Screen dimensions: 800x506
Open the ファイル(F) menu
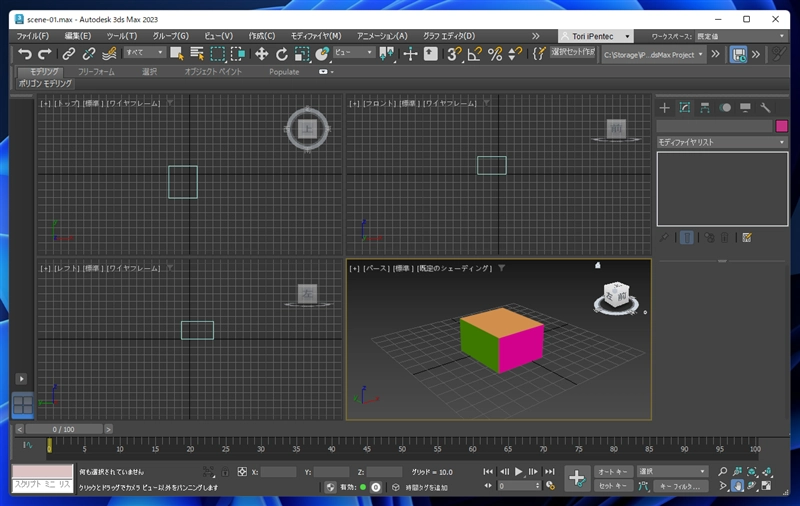click(x=32, y=36)
